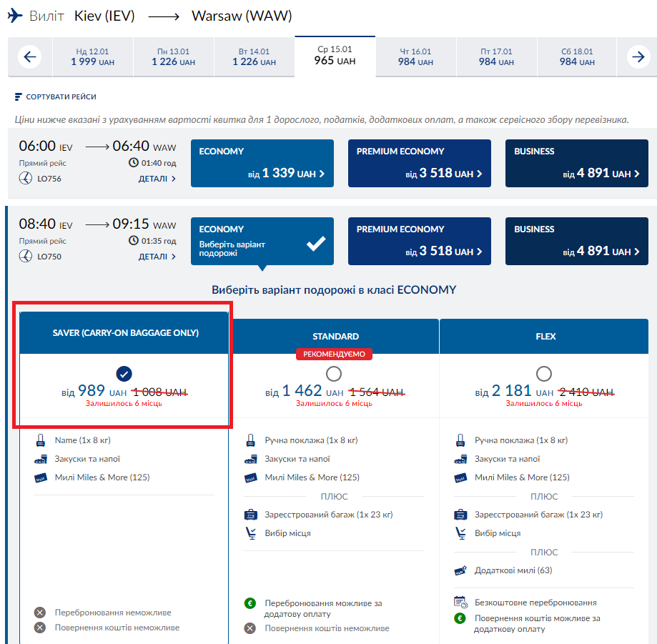This screenshot has width=657, height=644.
Task: Select the Saver fare radio button
Action: pyautogui.click(x=124, y=374)
